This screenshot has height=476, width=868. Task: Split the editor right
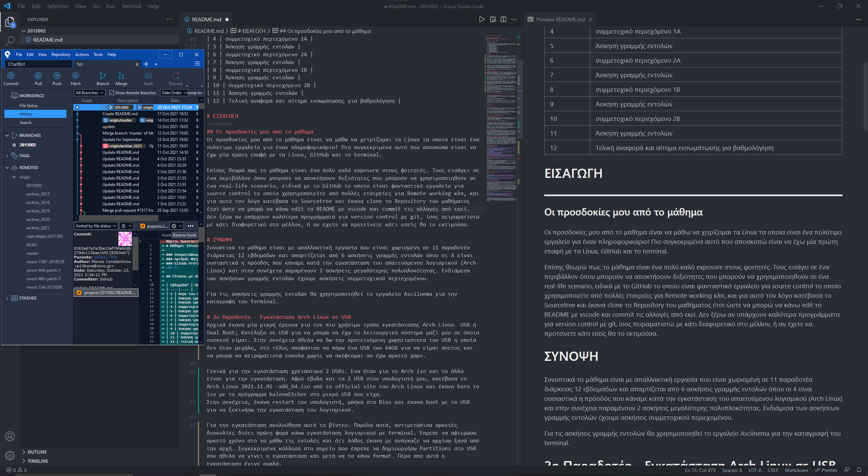click(504, 19)
